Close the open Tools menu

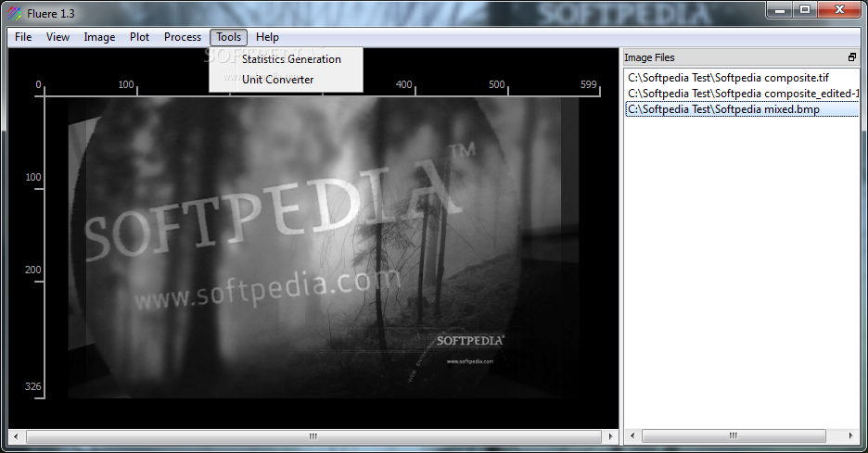coord(229,37)
